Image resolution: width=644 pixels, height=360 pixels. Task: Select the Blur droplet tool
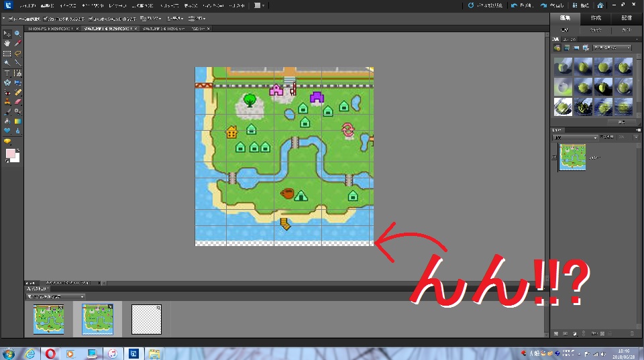click(17, 131)
